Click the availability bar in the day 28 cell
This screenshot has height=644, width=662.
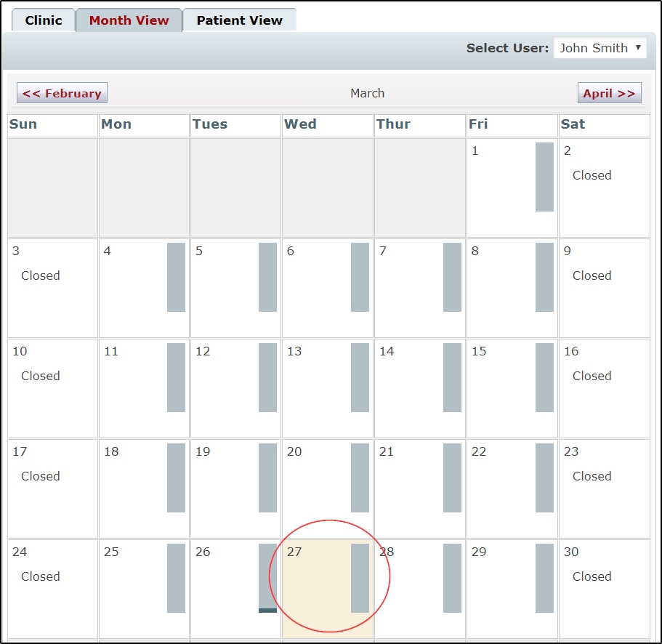pyautogui.click(x=452, y=578)
